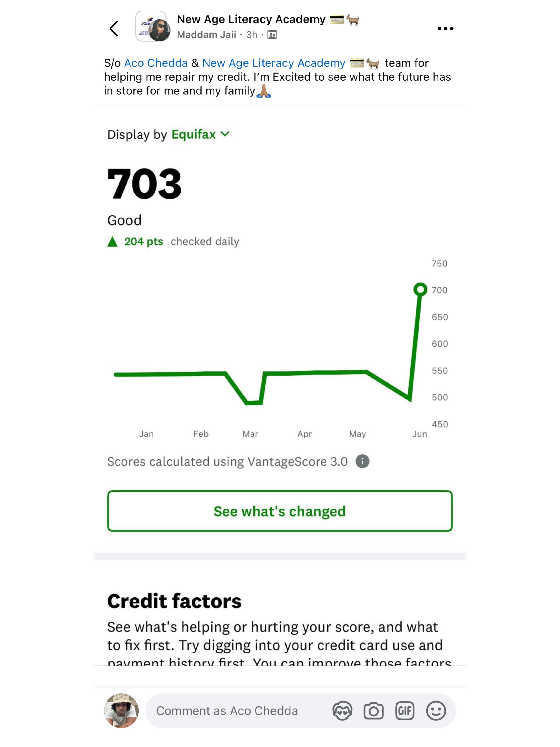Open the emoji smiley picker
The height and width of the screenshot is (747, 560).
click(436, 711)
